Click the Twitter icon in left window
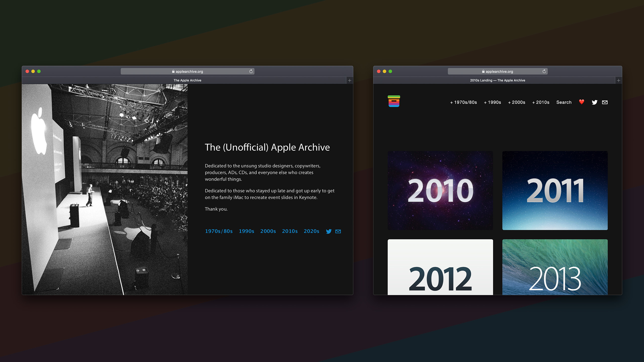Viewport: 644px width, 362px height. 329,231
